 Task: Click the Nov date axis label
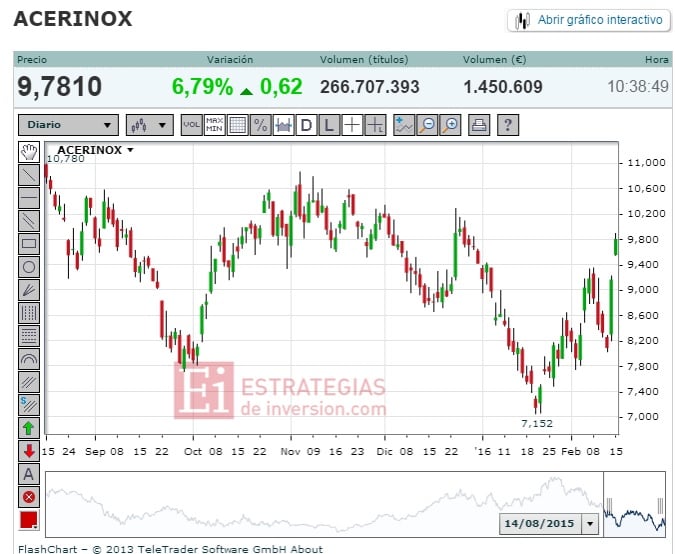pos(290,452)
